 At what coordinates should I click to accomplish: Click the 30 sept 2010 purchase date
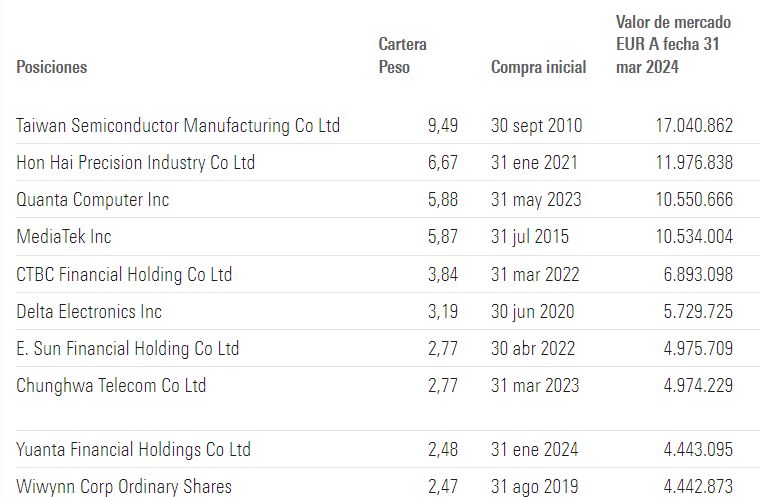tap(536, 126)
